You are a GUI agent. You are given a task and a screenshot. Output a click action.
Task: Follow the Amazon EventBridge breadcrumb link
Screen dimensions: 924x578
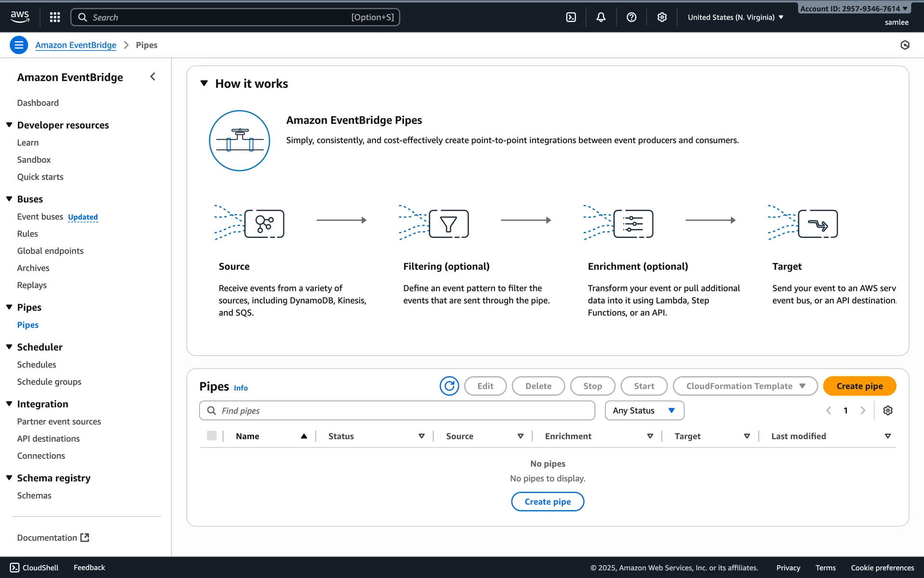click(x=76, y=45)
